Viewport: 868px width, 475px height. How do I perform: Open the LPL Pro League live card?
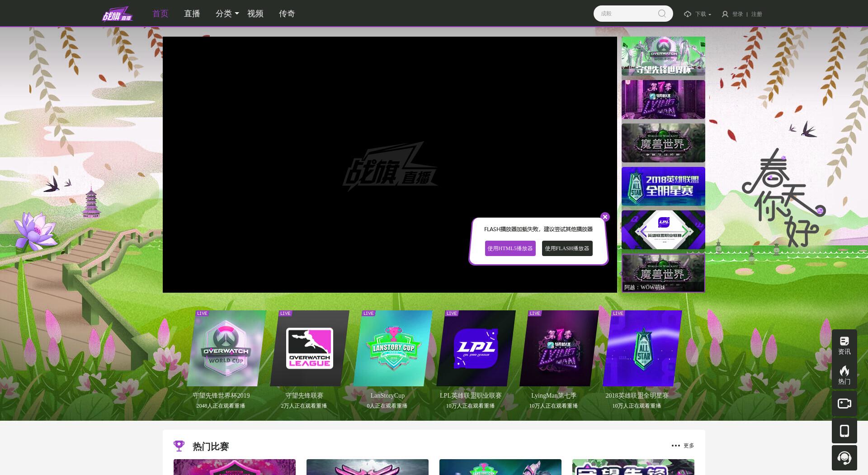[x=476, y=348]
